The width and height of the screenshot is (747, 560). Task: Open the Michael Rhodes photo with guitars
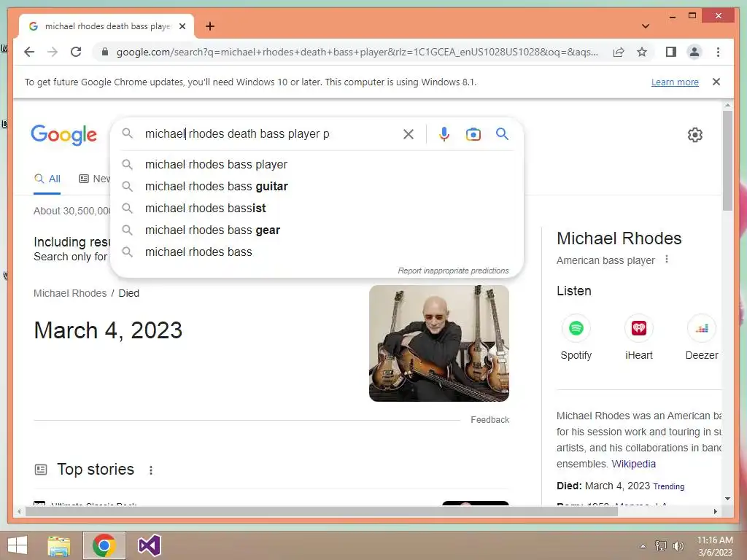pos(438,343)
